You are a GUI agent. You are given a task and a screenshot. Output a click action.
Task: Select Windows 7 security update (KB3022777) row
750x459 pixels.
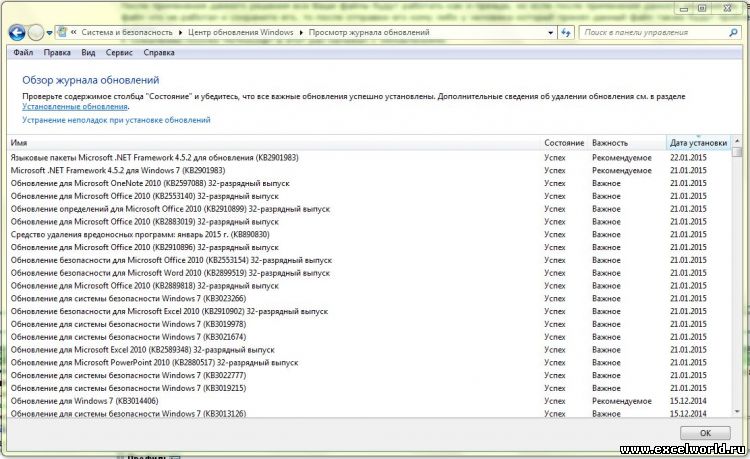click(369, 375)
